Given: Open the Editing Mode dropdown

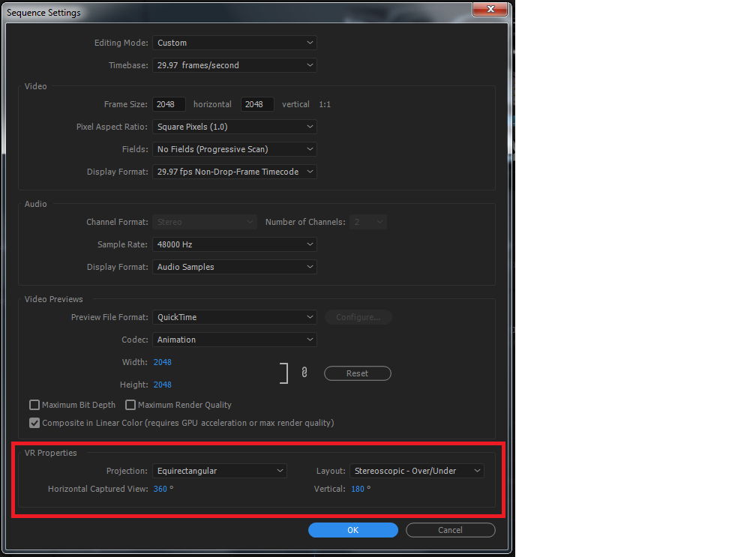Looking at the screenshot, I should (x=235, y=43).
